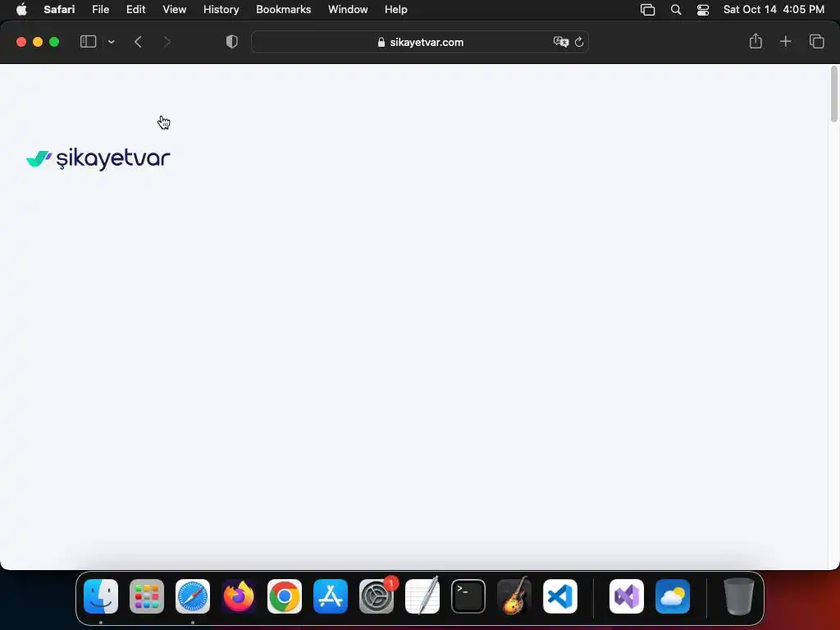Focus the sikayetvar.com address bar
Viewport: 840px width, 630px height.
pyautogui.click(x=420, y=42)
